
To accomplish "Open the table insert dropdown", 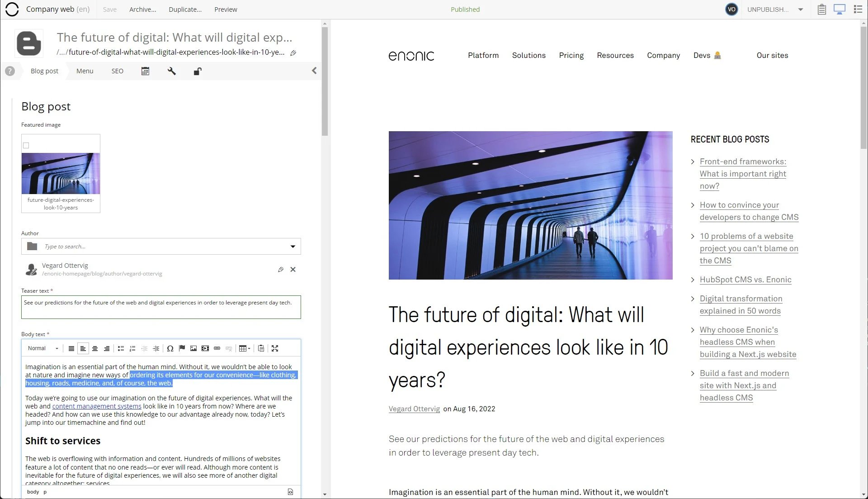I will [x=250, y=348].
